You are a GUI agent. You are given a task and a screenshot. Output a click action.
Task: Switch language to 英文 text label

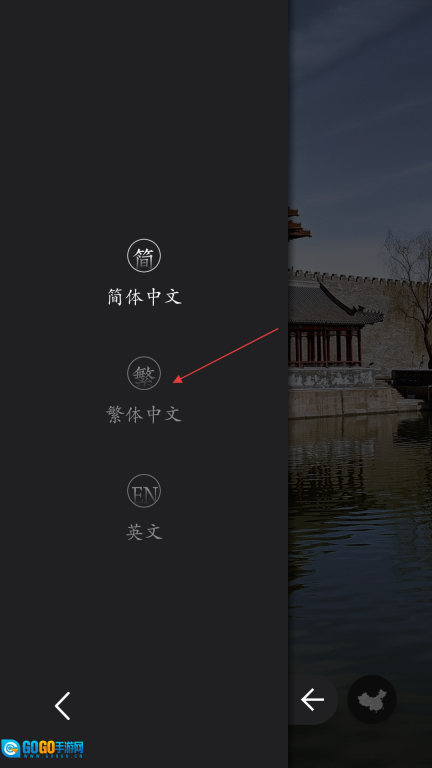[x=144, y=532]
